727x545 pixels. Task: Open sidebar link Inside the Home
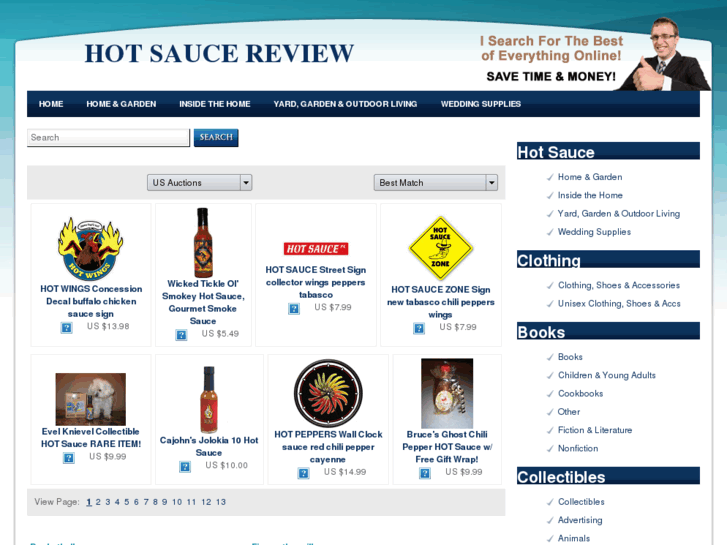click(590, 195)
